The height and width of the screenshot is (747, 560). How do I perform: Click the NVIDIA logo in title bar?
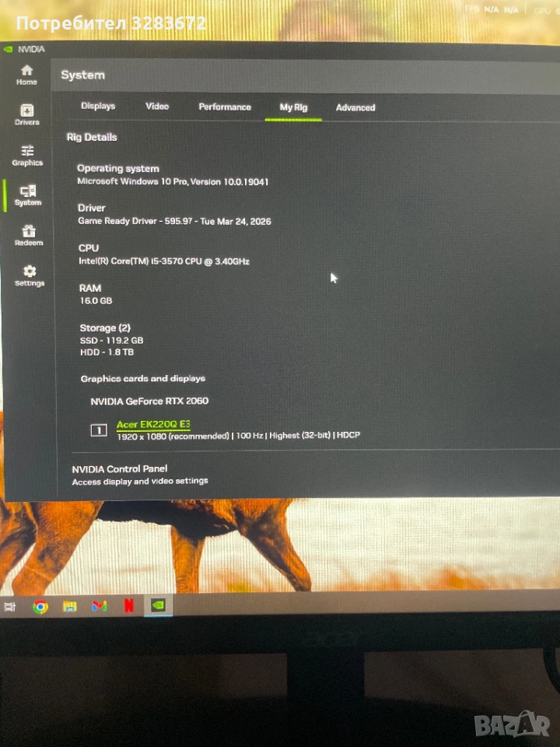coord(9,49)
